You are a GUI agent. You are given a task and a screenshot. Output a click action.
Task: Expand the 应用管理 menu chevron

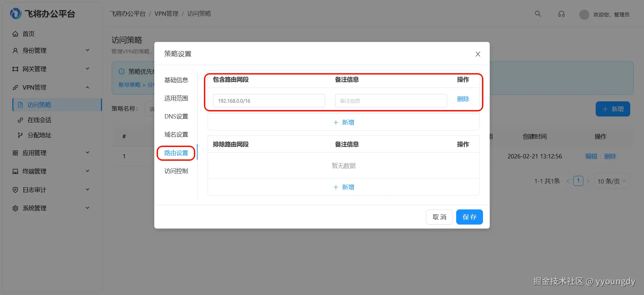click(88, 153)
